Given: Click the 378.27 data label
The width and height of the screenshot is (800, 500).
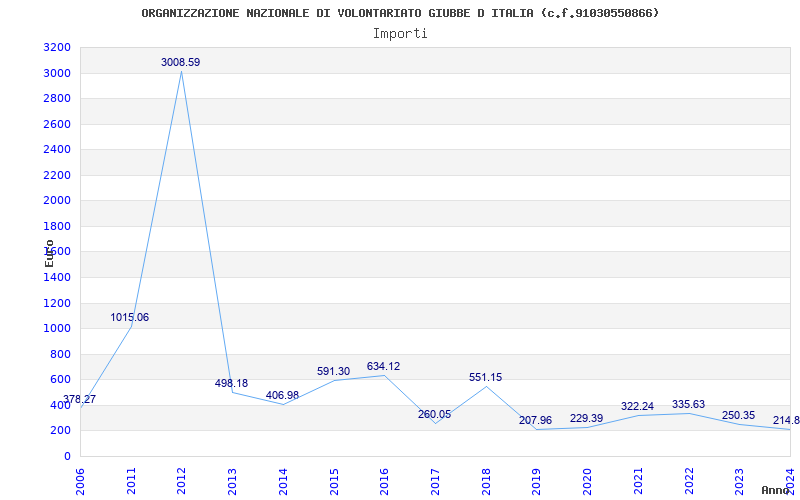Looking at the screenshot, I should tap(79, 399).
